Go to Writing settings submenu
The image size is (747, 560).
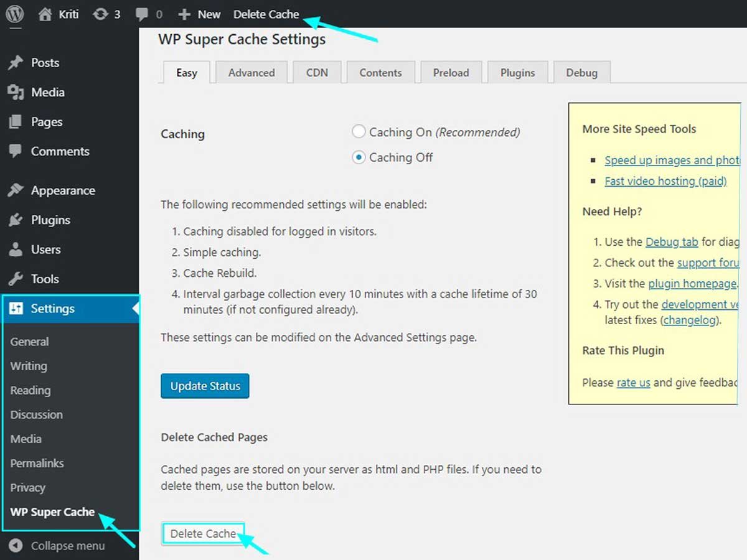click(x=29, y=366)
